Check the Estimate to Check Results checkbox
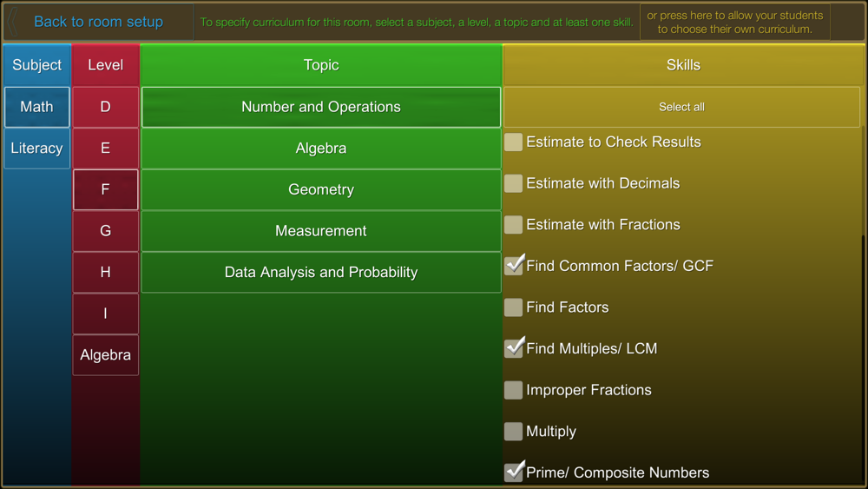Screen dimensions: 868x489 pos(514,142)
